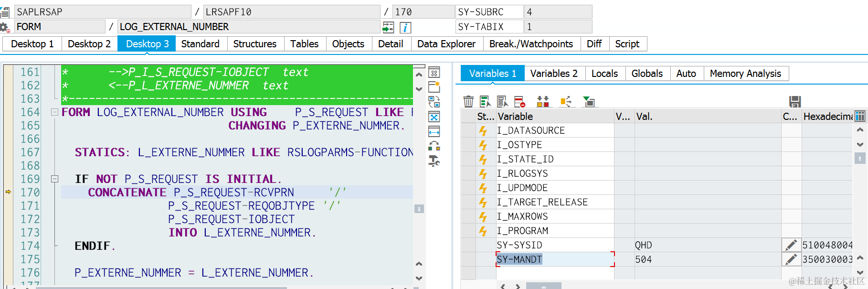Click the swap tool icon
This screenshot has width=868, height=289.
pyautogui.click(x=434, y=102)
